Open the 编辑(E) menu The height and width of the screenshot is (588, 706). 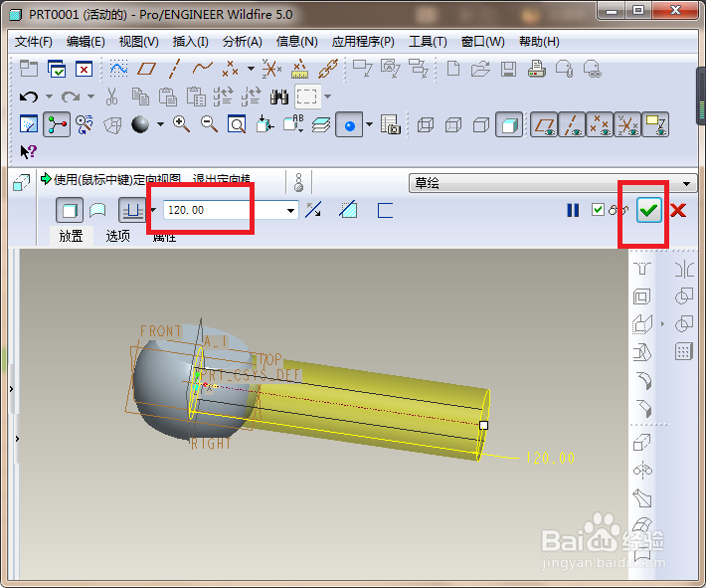pyautogui.click(x=86, y=42)
